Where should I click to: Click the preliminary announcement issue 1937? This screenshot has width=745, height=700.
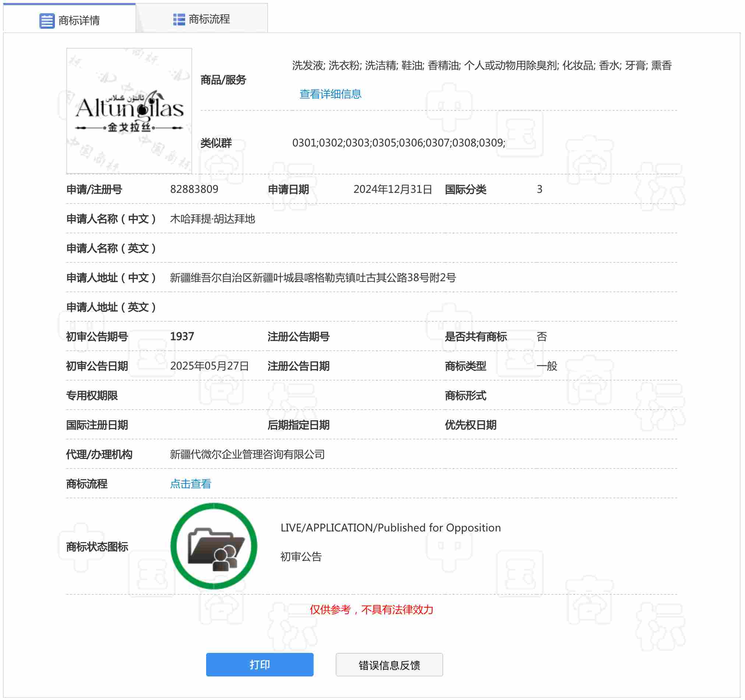coord(182,336)
